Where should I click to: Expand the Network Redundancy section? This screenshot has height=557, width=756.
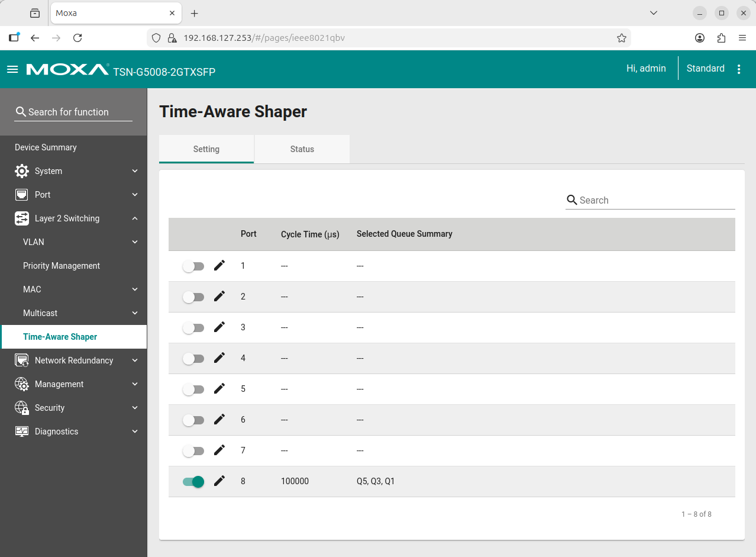coord(74,360)
